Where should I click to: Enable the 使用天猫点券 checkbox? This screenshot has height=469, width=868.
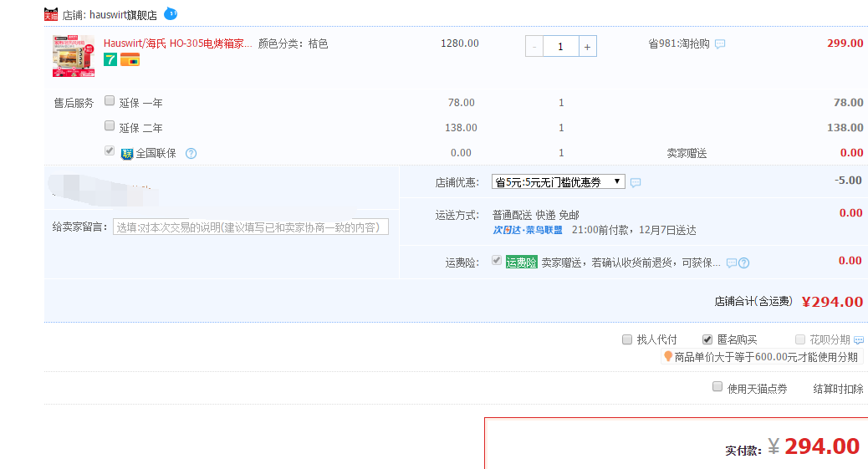[717, 386]
